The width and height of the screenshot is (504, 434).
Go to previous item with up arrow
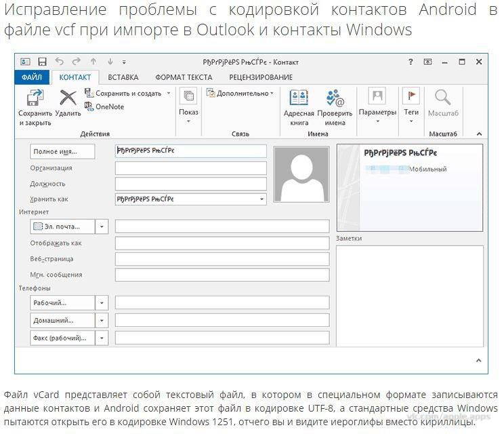coord(93,61)
